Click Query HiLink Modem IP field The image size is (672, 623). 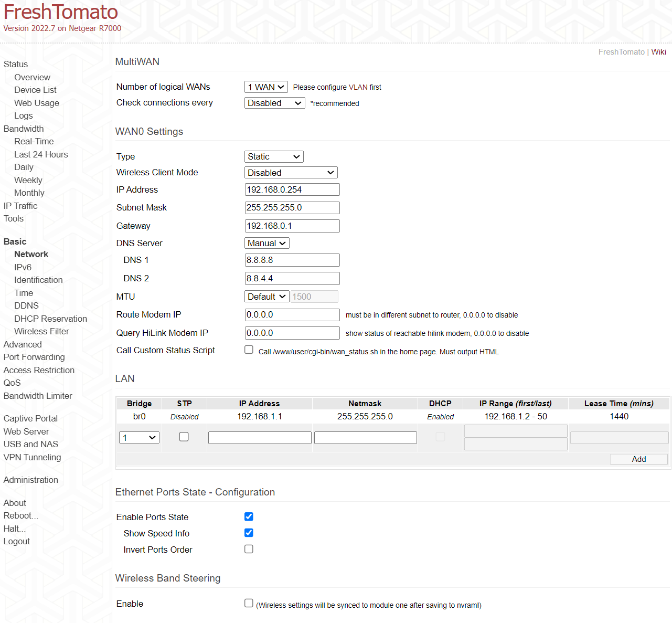[x=292, y=333]
